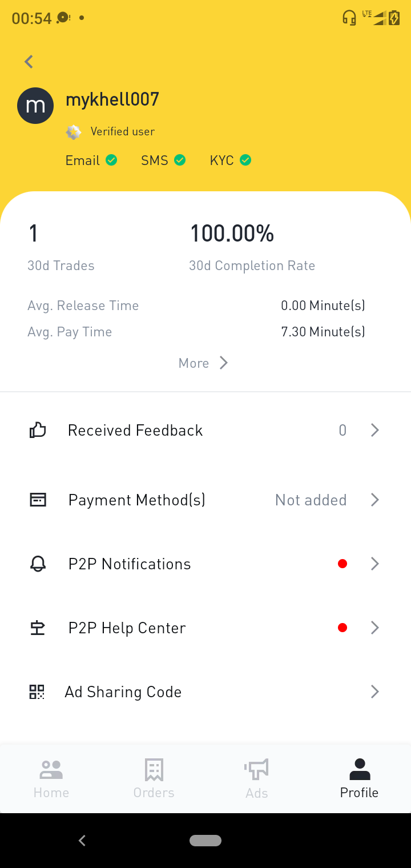Open Received Feedback via its chevron
The width and height of the screenshot is (411, 868).
pos(375,430)
